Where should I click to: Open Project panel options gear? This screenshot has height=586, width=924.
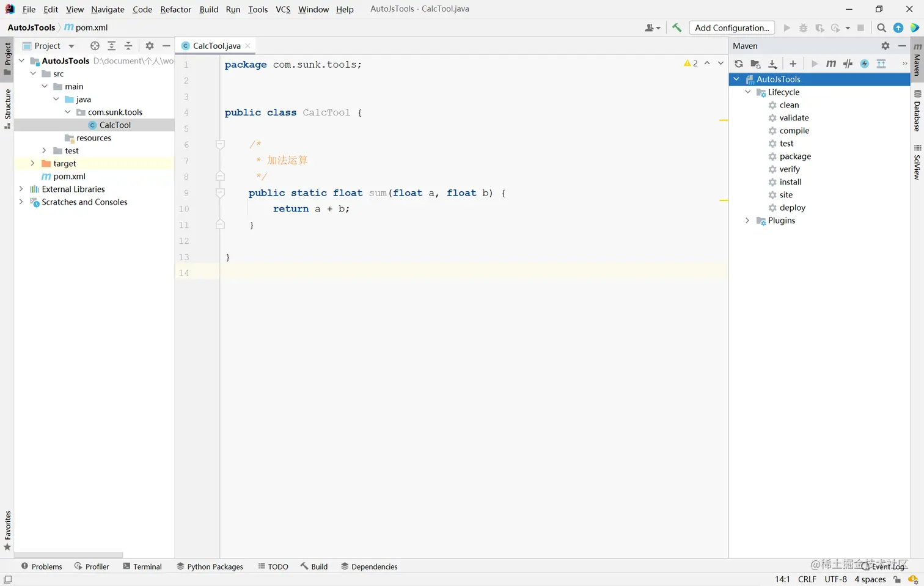point(150,46)
